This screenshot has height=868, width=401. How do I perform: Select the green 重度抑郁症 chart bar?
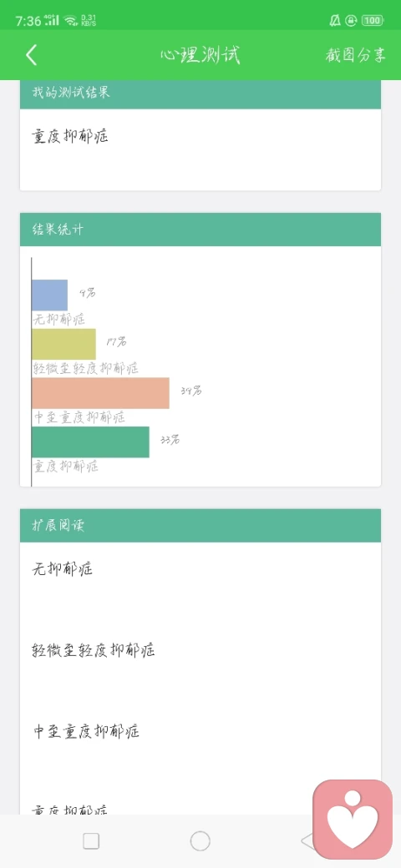click(x=90, y=442)
